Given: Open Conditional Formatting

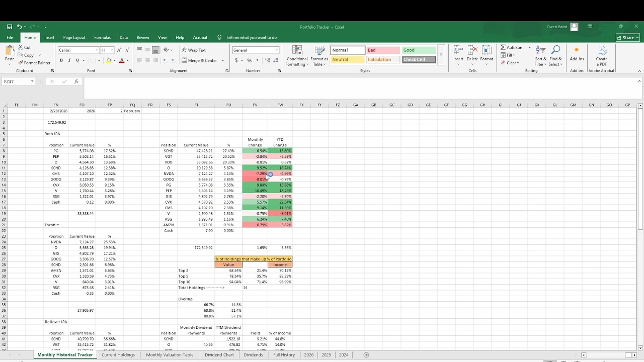Looking at the screenshot, I should pyautogui.click(x=297, y=56).
